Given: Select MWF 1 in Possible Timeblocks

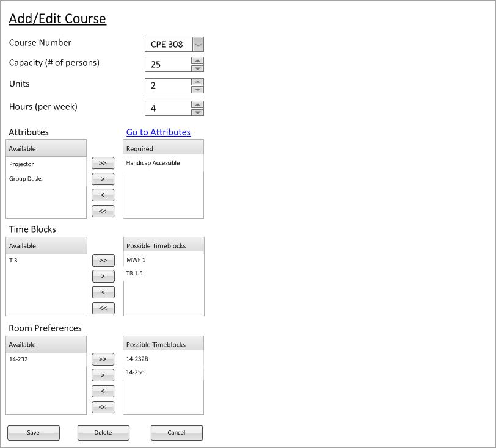Looking at the screenshot, I should tap(136, 260).
